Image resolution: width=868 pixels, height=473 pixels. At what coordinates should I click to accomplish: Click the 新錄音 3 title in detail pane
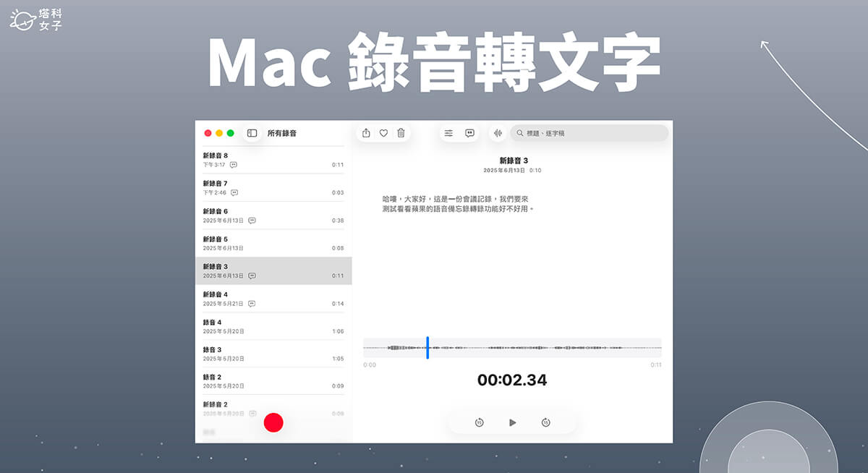coord(514,160)
